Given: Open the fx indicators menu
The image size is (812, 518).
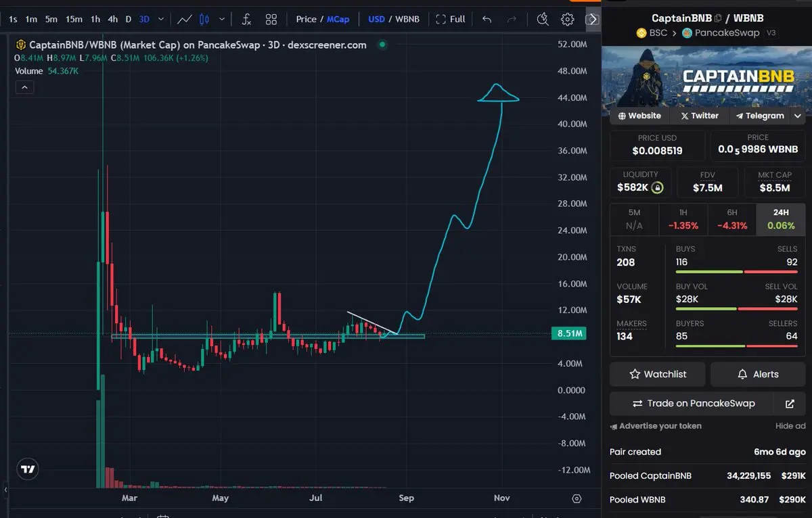Looking at the screenshot, I should tap(246, 19).
